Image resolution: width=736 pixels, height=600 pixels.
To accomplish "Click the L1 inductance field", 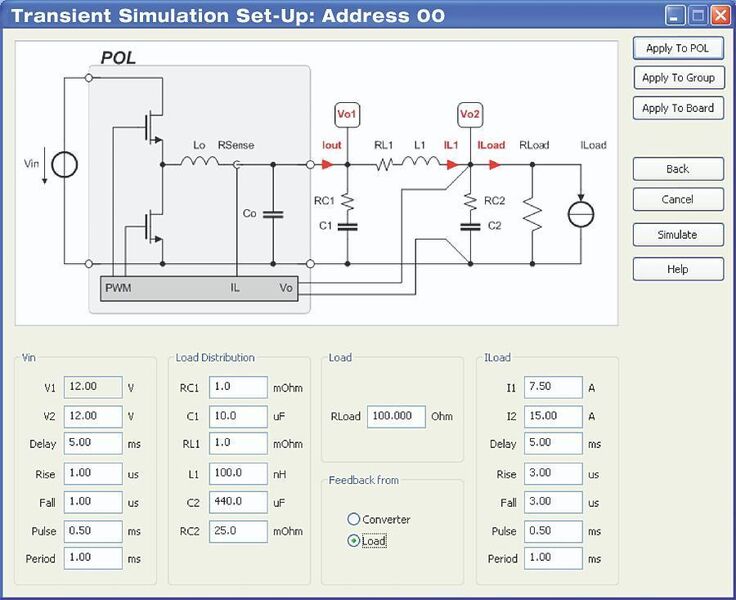I will point(238,473).
